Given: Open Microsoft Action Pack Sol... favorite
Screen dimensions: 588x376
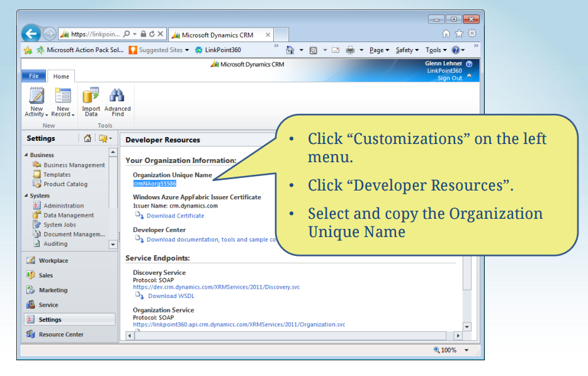Looking at the screenshot, I should click(80, 50).
